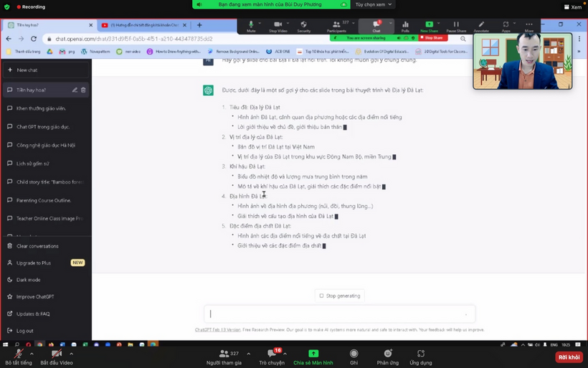
Task: Close the 'Tiền hay hoa?' browser tab
Action: (x=91, y=25)
